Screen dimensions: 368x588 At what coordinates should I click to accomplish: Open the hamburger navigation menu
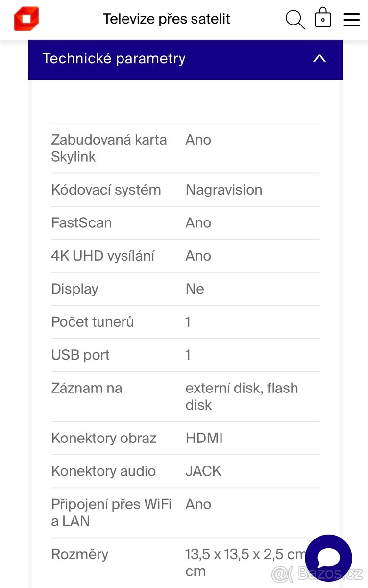[351, 20]
